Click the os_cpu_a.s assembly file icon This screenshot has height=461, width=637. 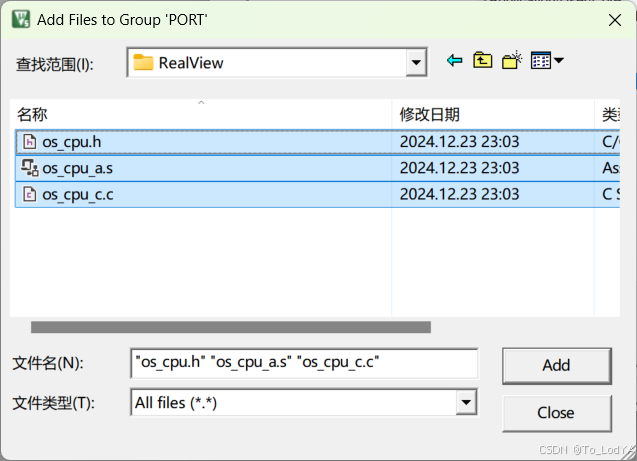point(30,168)
